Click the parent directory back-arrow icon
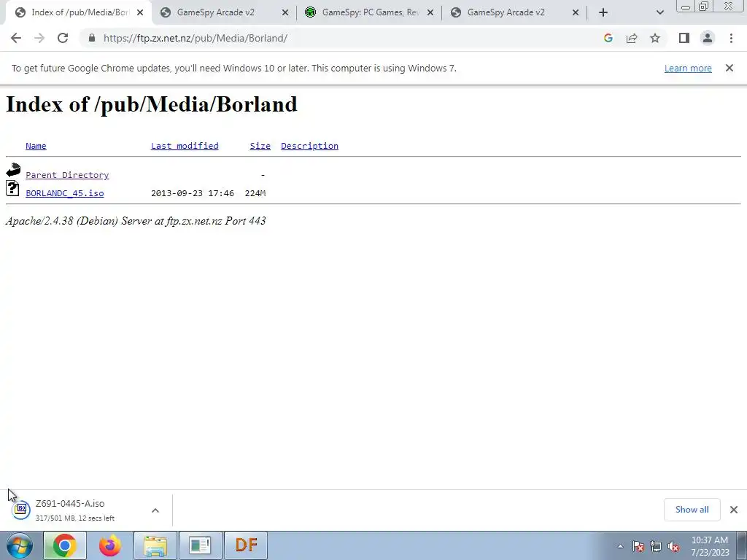Image resolution: width=747 pixels, height=560 pixels. click(x=13, y=169)
